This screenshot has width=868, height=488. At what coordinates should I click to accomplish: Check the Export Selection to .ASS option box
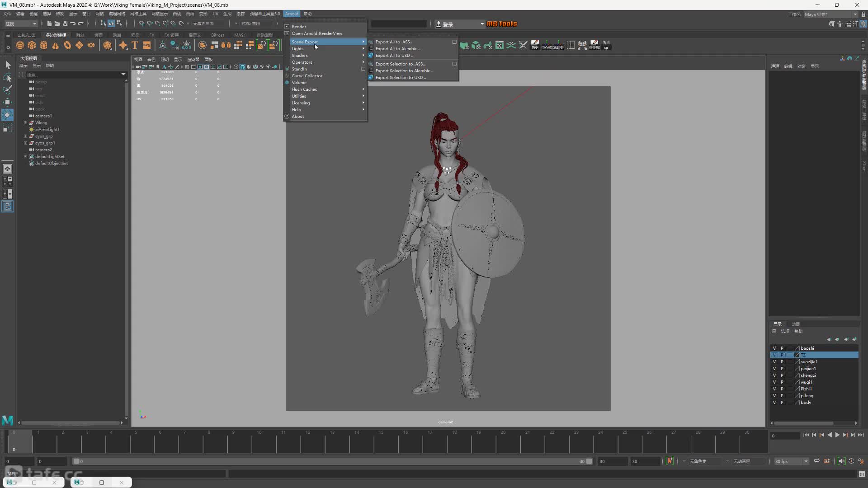point(454,64)
